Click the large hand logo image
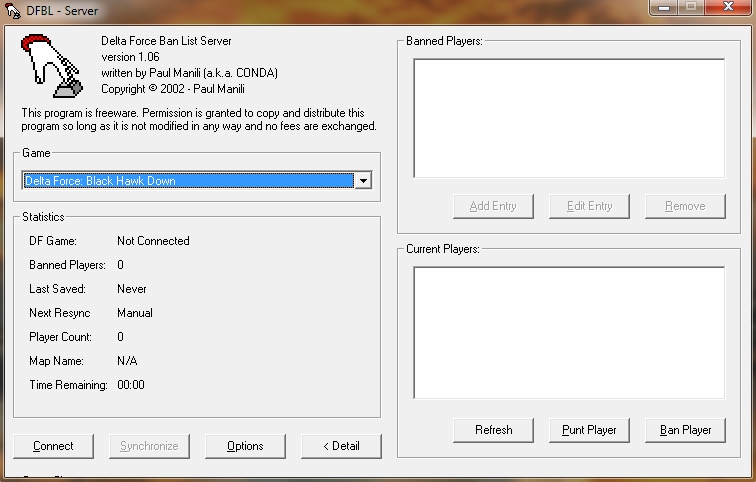This screenshot has width=756, height=482. pyautogui.click(x=52, y=66)
